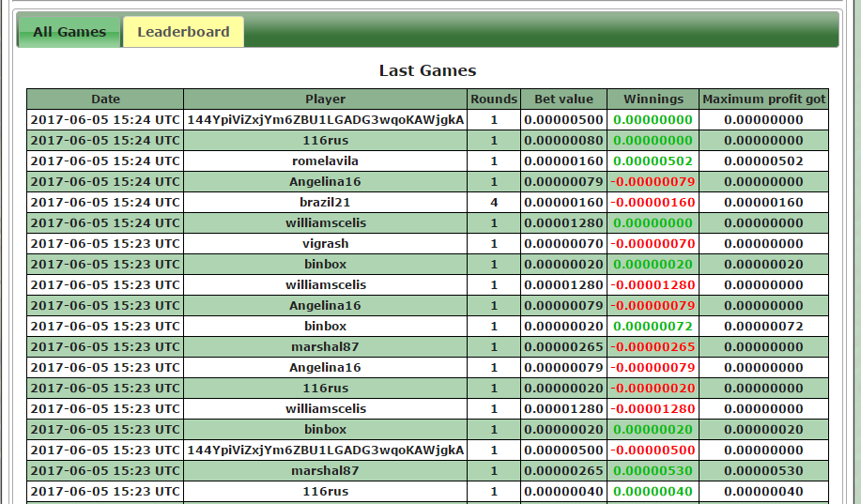Click the bet value 0.00000070

coord(563,243)
